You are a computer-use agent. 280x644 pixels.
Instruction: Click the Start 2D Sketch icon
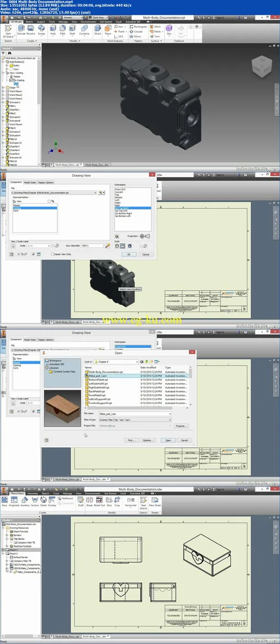(x=8, y=31)
